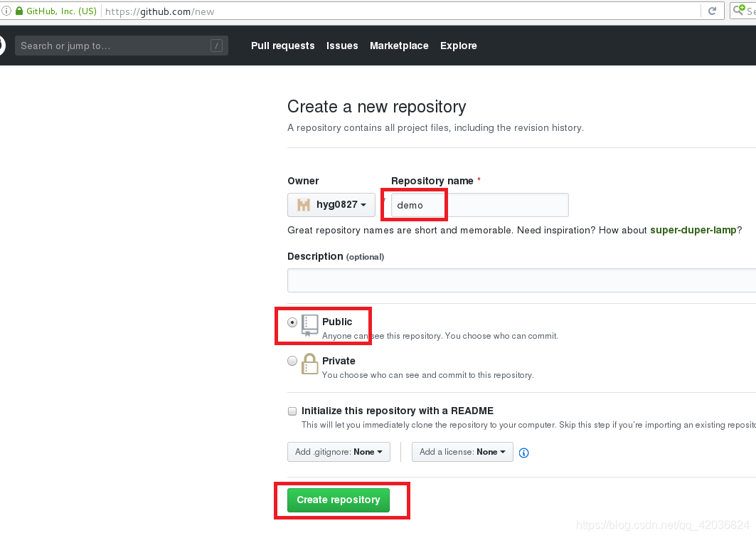Focus the Search or jump to box
Viewport: 756px width, 538px height.
(122, 46)
